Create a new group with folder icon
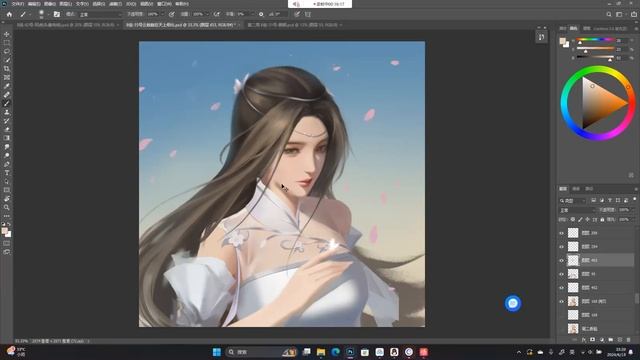 pyautogui.click(x=611, y=340)
